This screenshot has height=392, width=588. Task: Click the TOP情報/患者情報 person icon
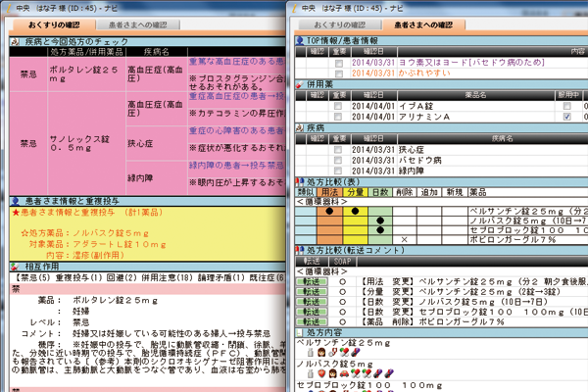pyautogui.click(x=300, y=40)
